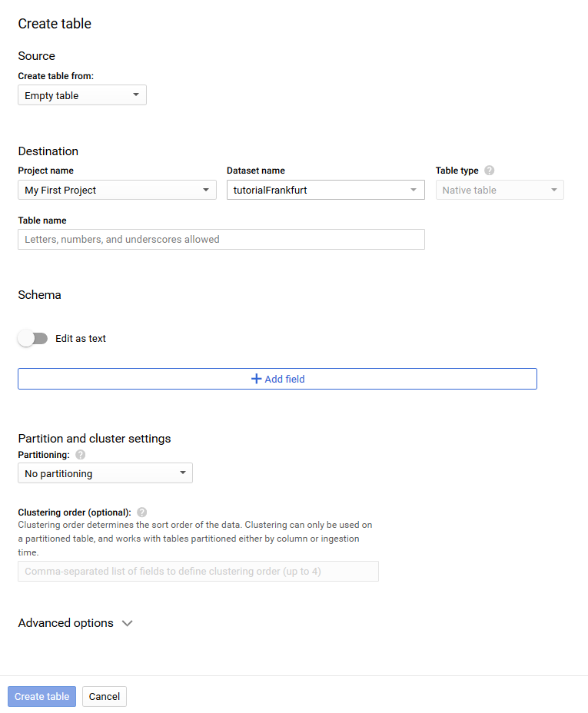Click the Table type help icon
This screenshot has height=713, width=588.
(489, 171)
